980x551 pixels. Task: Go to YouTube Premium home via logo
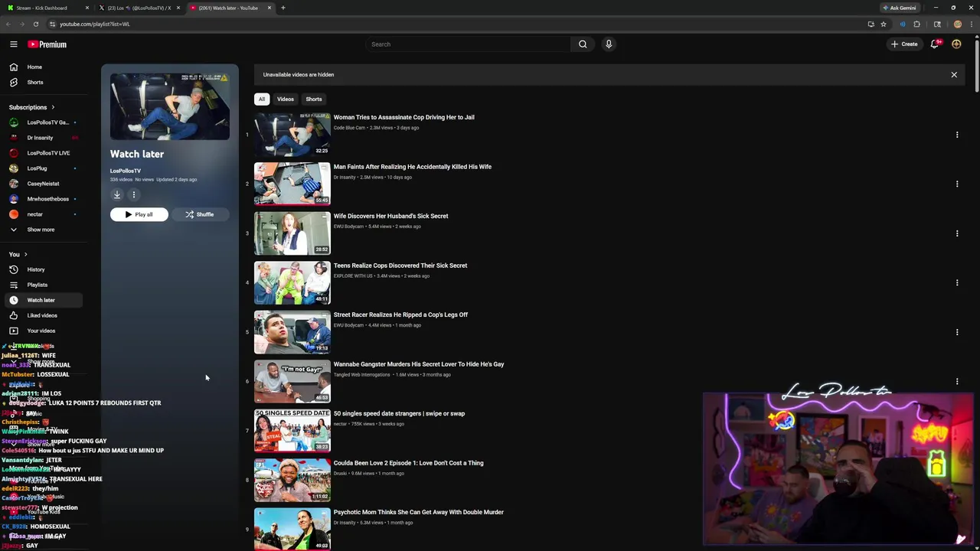pos(47,44)
